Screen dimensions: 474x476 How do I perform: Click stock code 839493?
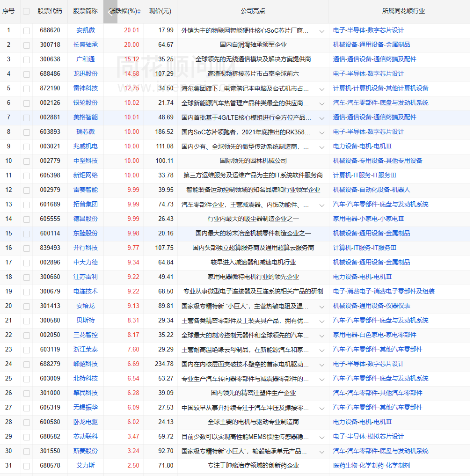click(50, 248)
